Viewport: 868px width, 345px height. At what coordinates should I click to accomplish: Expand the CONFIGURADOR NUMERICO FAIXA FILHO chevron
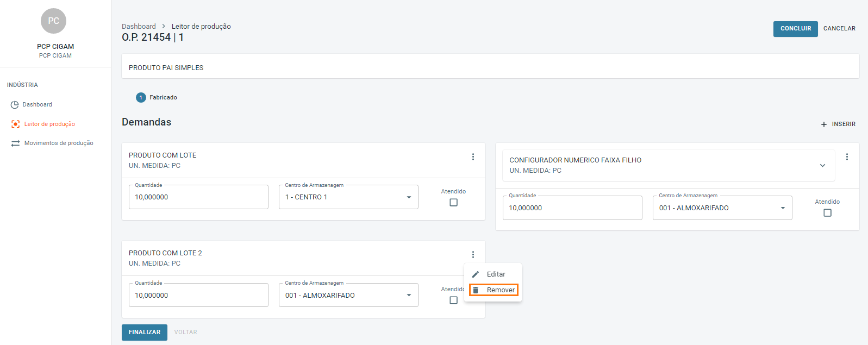[x=822, y=166]
